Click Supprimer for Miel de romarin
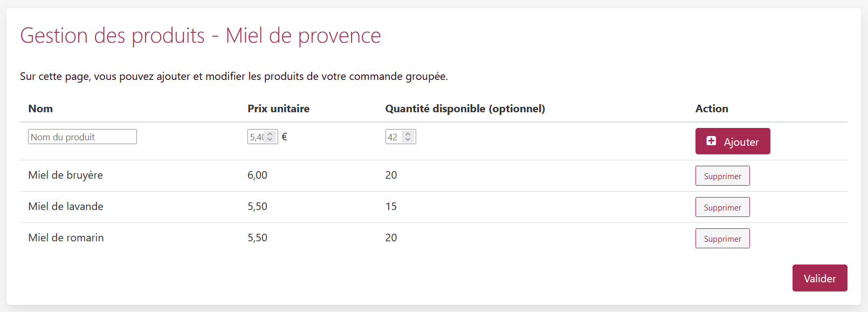 722,239
